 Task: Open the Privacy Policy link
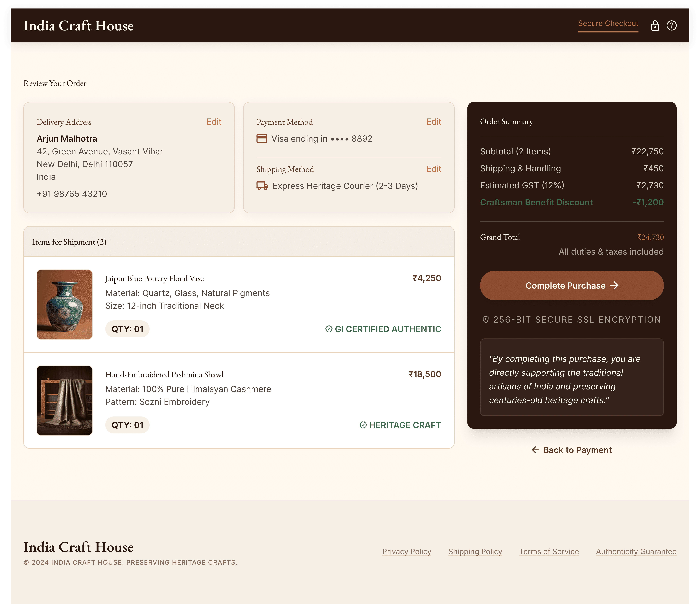[407, 552]
